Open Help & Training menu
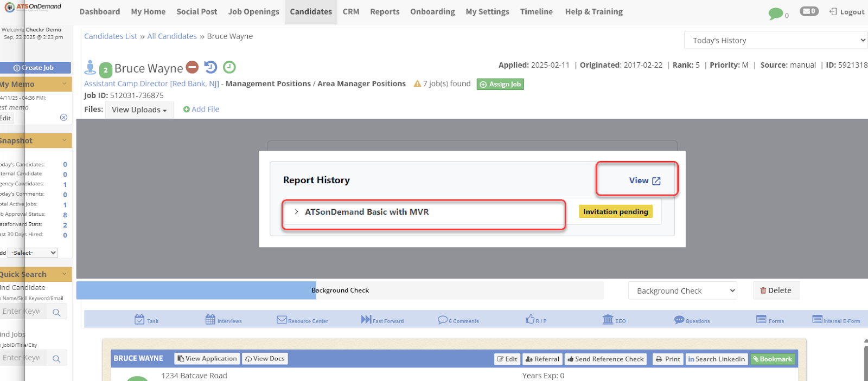The image size is (868, 381). (x=593, y=11)
